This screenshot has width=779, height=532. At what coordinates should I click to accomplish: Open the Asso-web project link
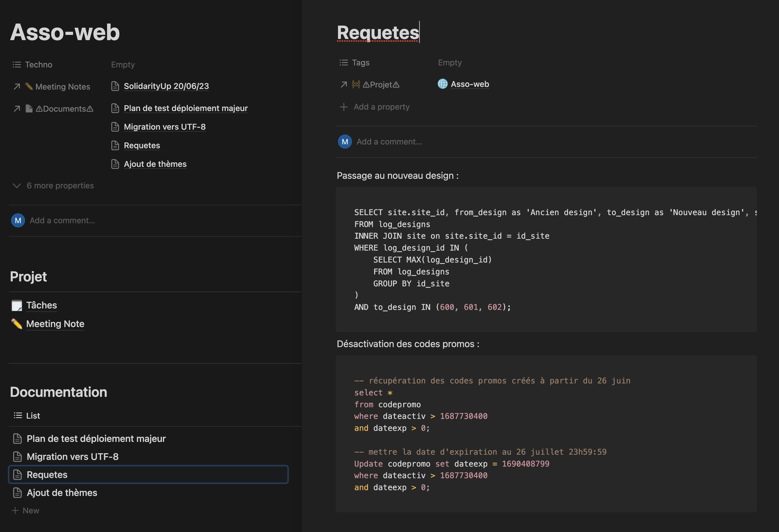tap(469, 84)
